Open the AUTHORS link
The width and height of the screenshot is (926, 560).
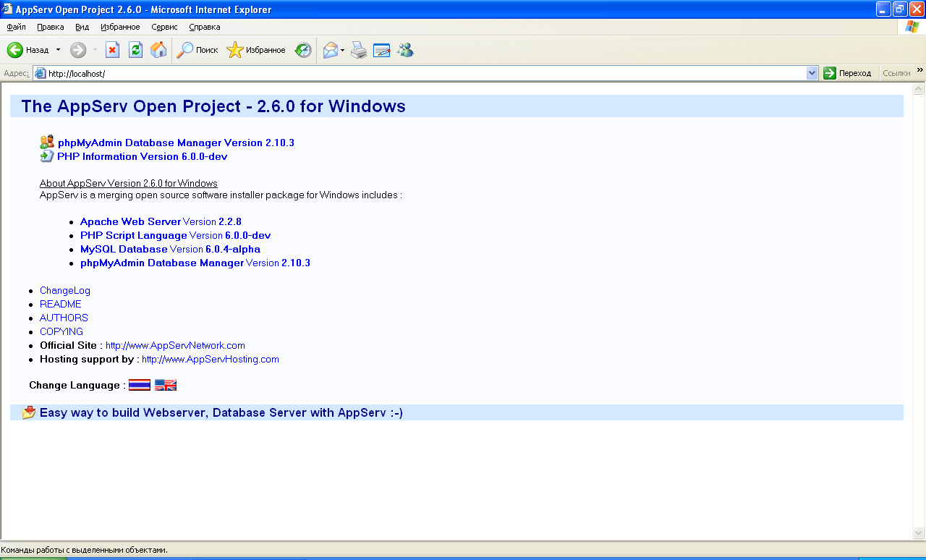pyautogui.click(x=64, y=318)
